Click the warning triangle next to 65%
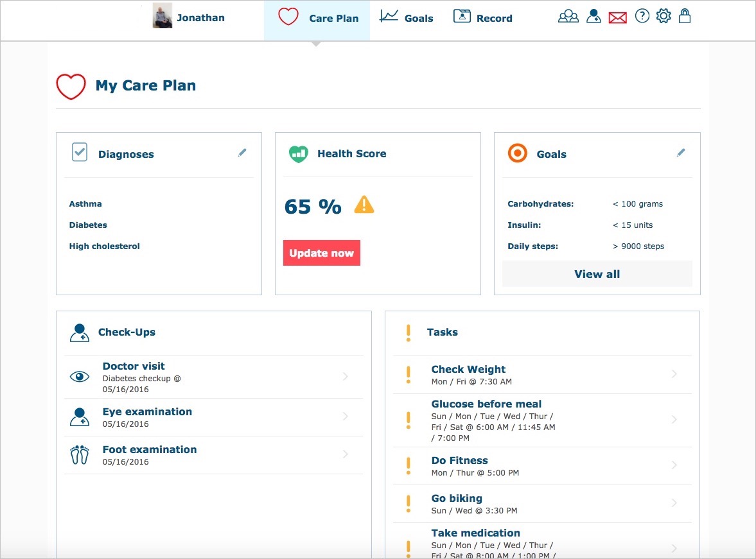The height and width of the screenshot is (559, 756). [364, 204]
